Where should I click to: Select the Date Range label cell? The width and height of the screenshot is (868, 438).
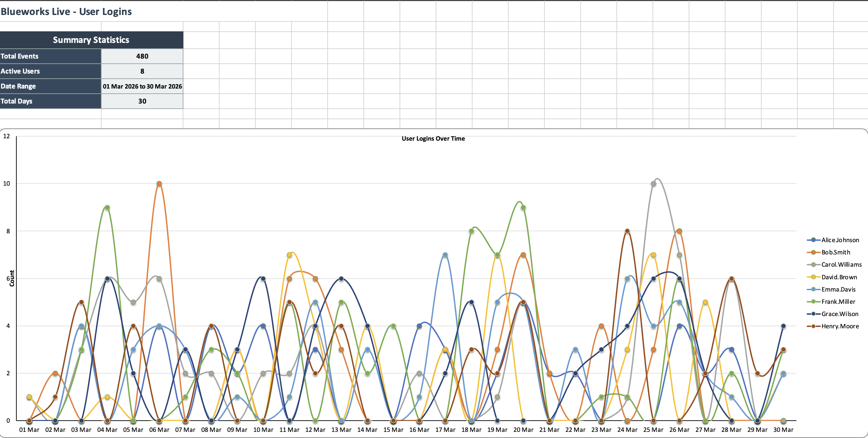tap(50, 86)
